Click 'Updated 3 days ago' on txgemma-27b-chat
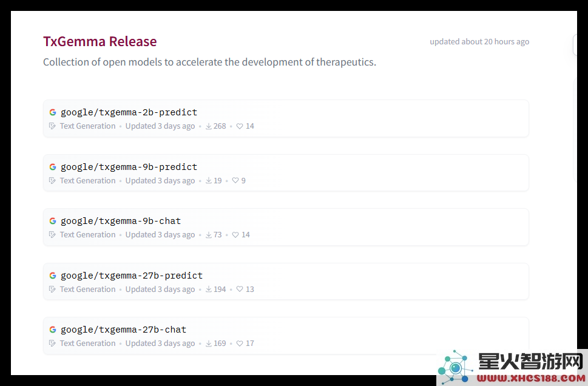Image resolution: width=588 pixels, height=386 pixels. 160,344
